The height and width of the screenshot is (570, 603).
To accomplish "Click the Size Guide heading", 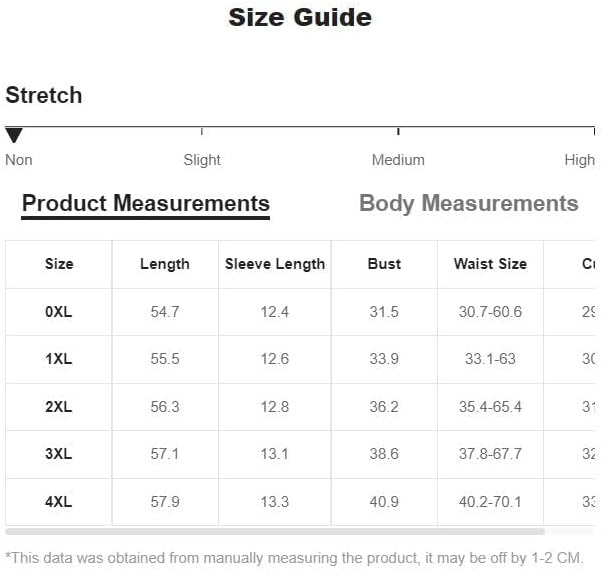I will (x=300, y=17).
